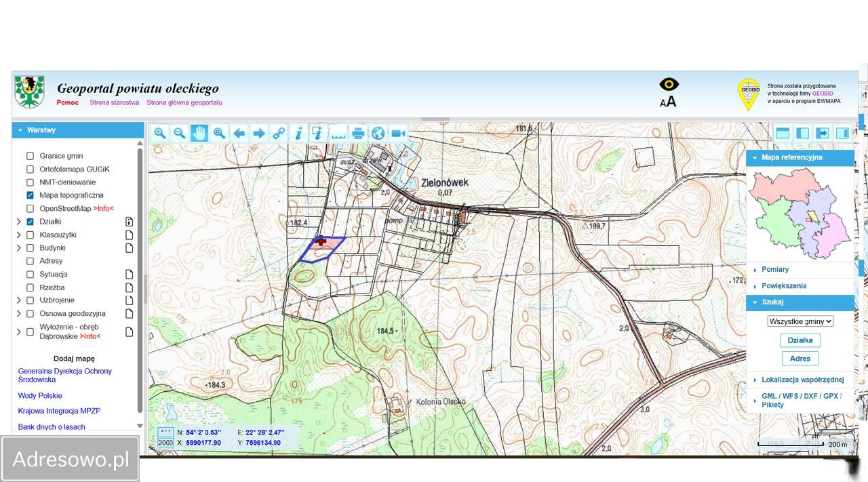Expand the Klasoużytki layer tree arrow
This screenshot has height=482, width=868.
point(19,235)
